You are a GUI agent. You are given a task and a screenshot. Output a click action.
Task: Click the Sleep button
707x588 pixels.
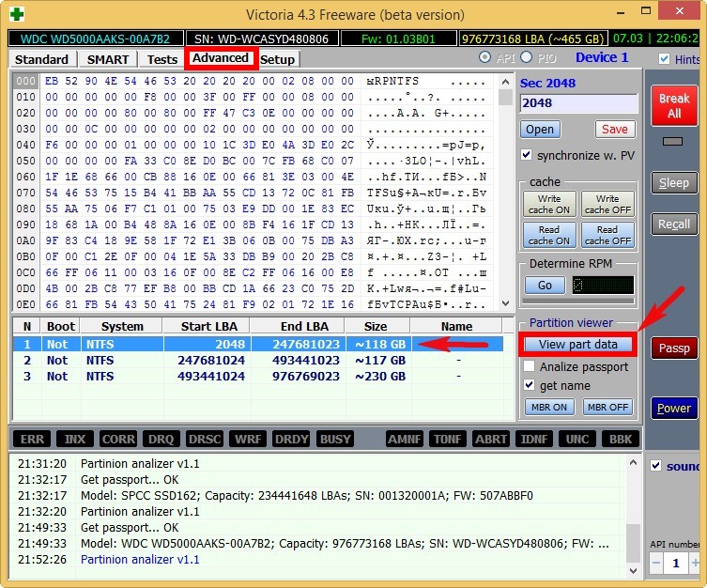pos(674,182)
